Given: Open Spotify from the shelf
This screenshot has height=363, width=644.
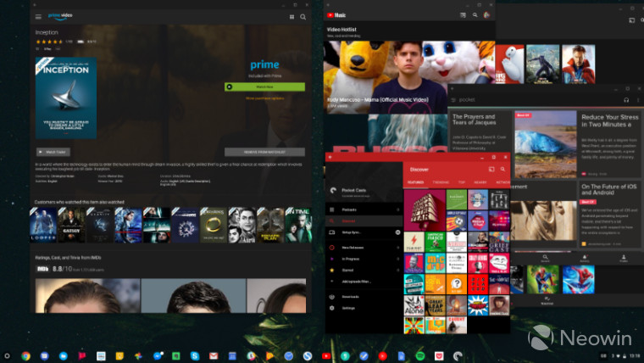Looking at the screenshot, I should [420, 356].
